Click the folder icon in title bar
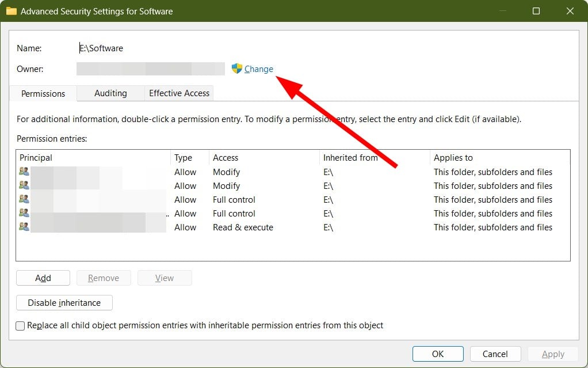Viewport: 588px width, 368px height. coord(11,11)
